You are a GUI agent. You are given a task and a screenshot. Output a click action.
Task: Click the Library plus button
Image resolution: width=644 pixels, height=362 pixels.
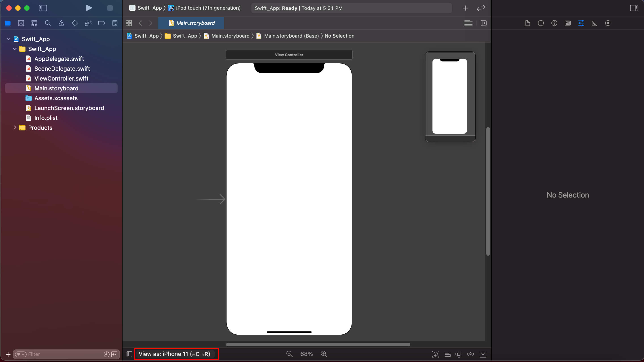pyautogui.click(x=465, y=8)
